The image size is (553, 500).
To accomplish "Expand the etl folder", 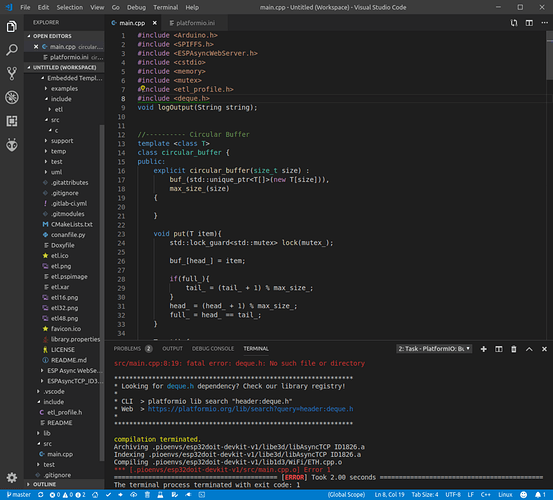I will [x=59, y=109].
